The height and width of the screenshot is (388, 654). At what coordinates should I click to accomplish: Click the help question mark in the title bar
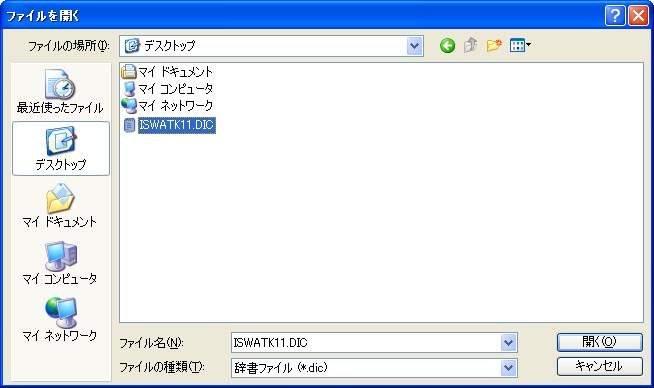pos(615,16)
